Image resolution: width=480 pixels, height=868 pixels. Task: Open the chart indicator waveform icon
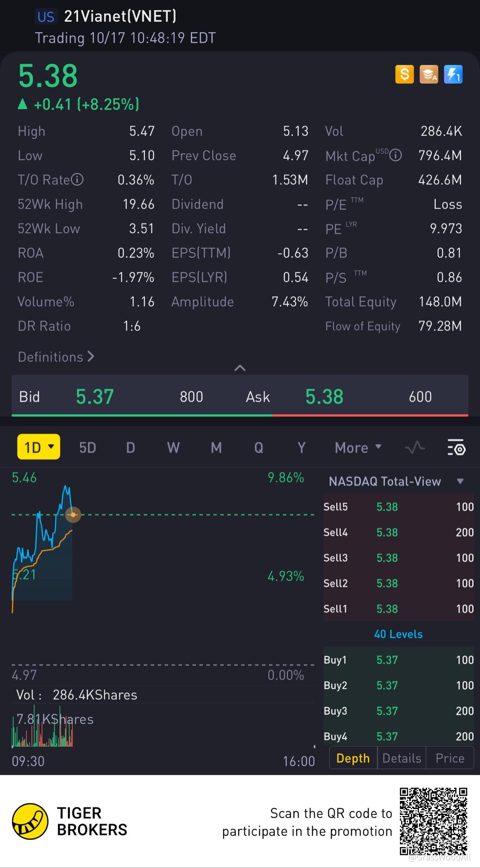[415, 448]
